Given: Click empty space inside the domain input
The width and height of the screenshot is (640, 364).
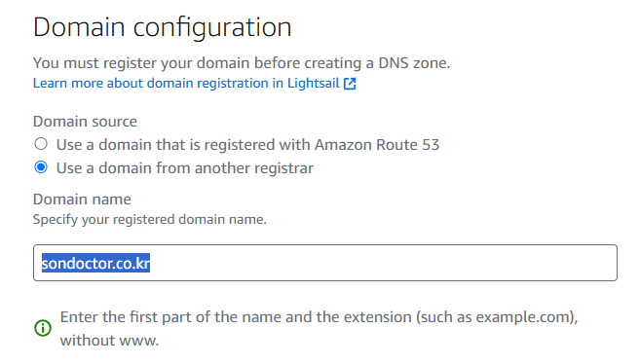Looking at the screenshot, I should (x=384, y=263).
